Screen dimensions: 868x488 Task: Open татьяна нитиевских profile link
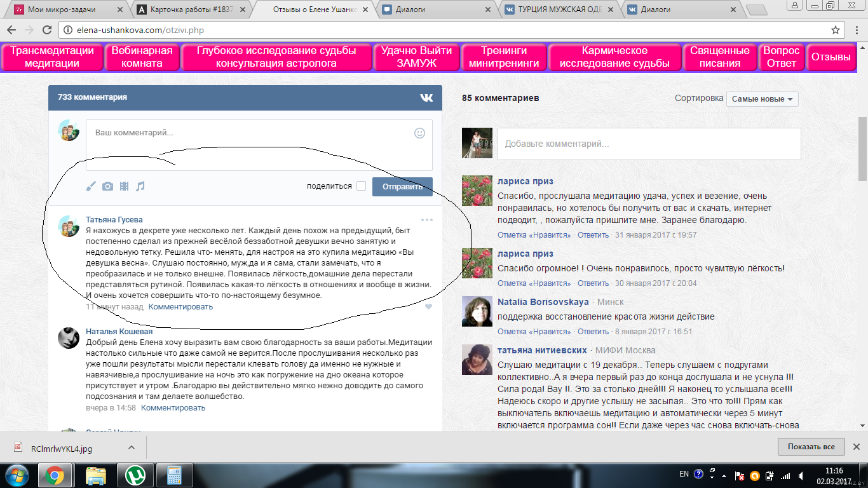point(543,350)
